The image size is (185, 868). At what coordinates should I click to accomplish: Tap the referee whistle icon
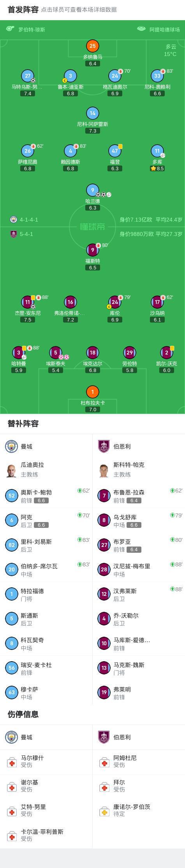(10, 29)
